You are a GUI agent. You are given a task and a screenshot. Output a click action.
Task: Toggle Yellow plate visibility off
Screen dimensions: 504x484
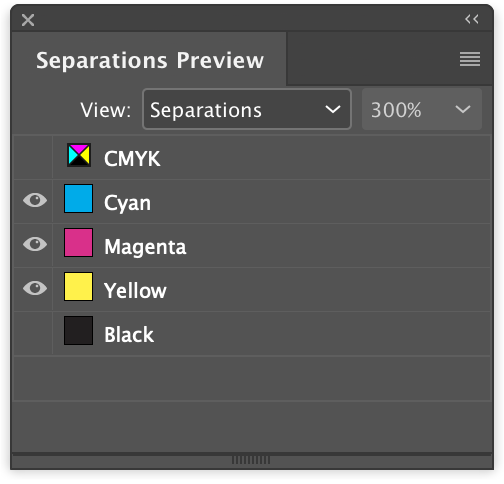[x=35, y=288]
